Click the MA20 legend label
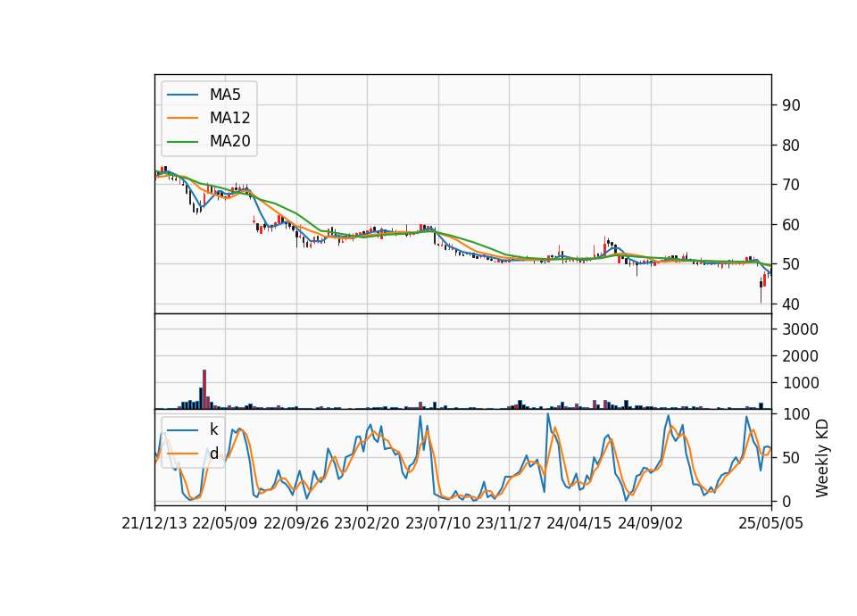 coord(229,141)
